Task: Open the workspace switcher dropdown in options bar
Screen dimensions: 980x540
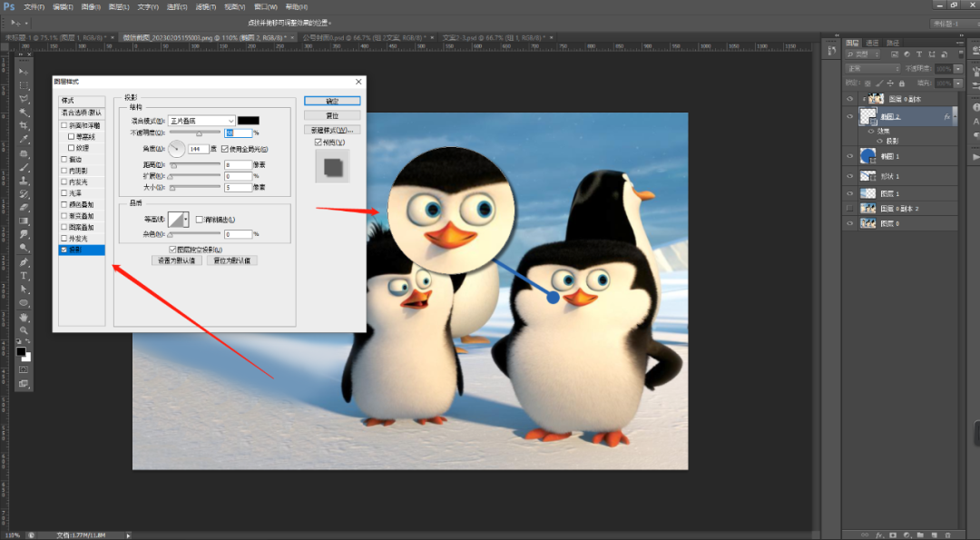Action: pos(953,23)
